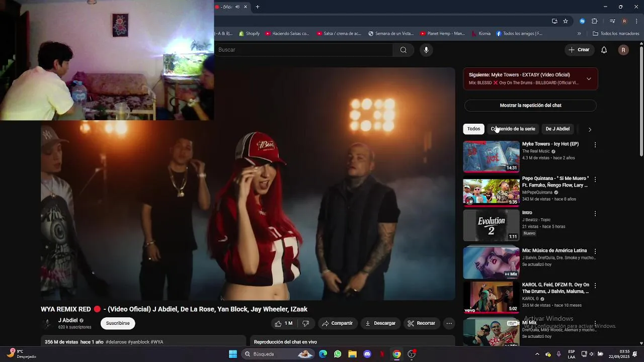Screen dimensions: 644x362
Task: Open Windows Start menu
Action: tap(233, 354)
